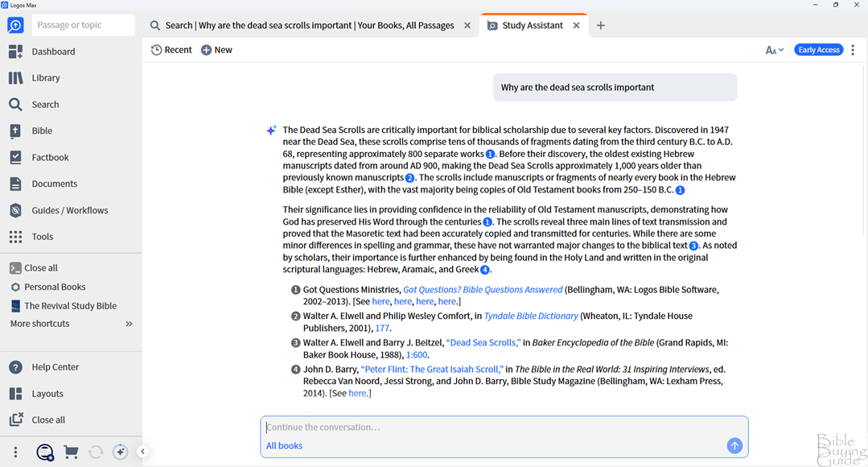Open the Library panel

pyautogui.click(x=46, y=78)
